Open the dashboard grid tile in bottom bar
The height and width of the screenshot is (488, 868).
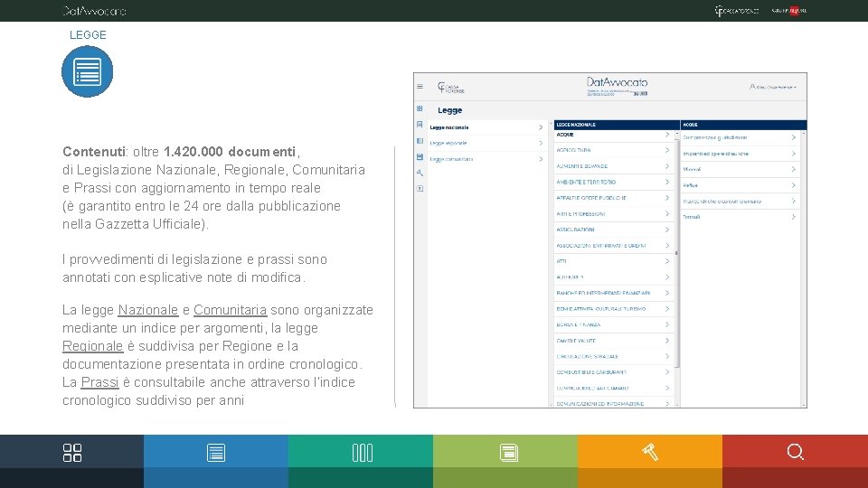pos(72,453)
